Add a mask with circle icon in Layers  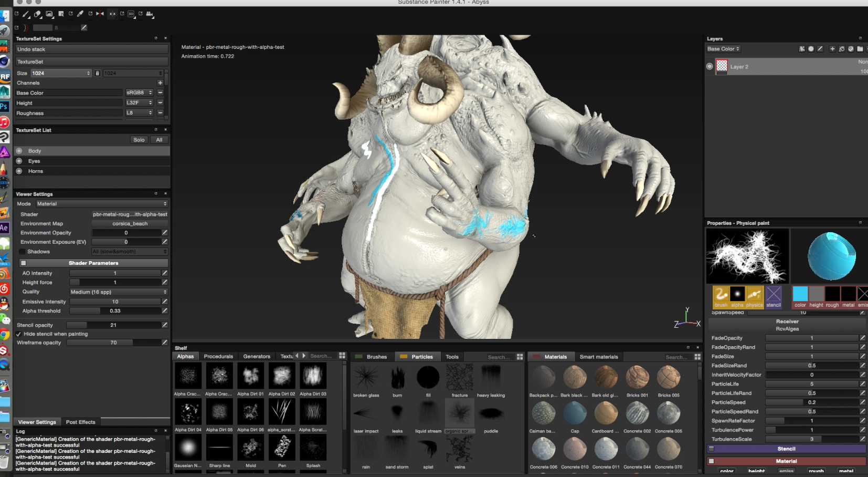811,49
